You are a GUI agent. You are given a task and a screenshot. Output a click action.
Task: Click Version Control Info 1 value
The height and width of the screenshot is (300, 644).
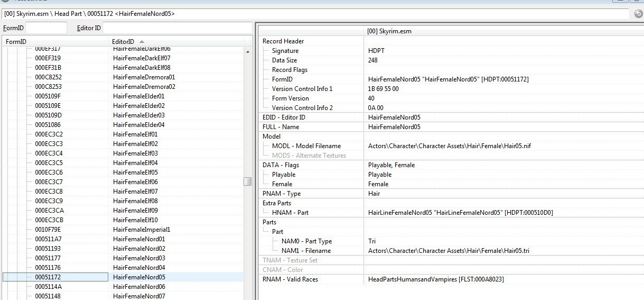pyautogui.click(x=384, y=89)
